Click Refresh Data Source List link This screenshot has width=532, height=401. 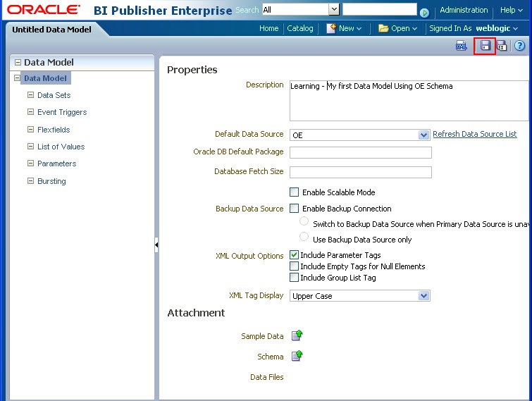[x=474, y=134]
